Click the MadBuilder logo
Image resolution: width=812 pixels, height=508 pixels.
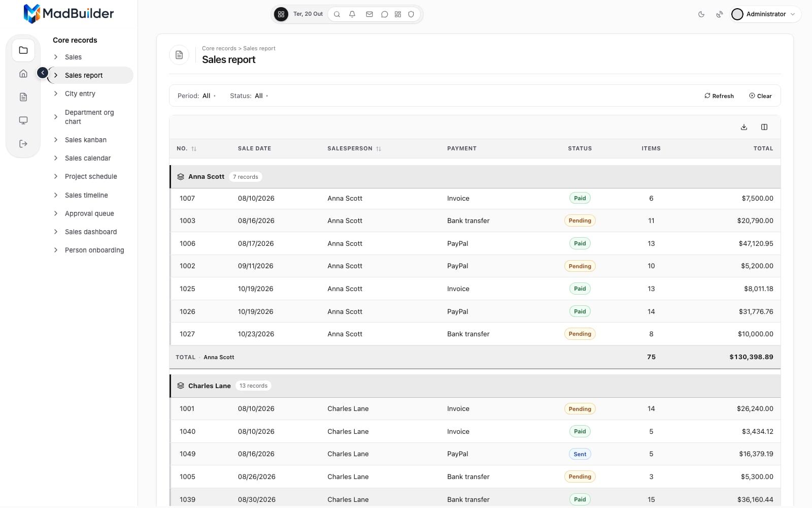(x=69, y=14)
